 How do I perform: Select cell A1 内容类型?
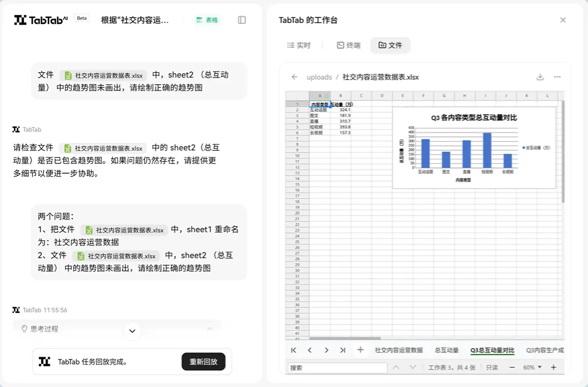(320, 104)
